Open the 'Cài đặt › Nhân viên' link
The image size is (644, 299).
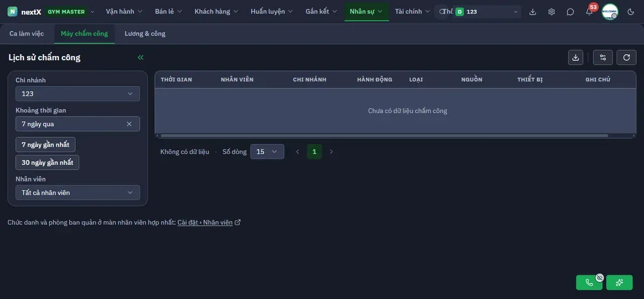[209, 223]
